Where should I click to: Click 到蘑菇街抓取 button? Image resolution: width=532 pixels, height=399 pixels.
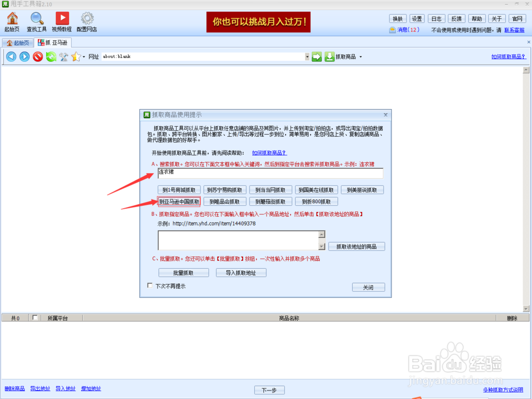[x=270, y=202]
